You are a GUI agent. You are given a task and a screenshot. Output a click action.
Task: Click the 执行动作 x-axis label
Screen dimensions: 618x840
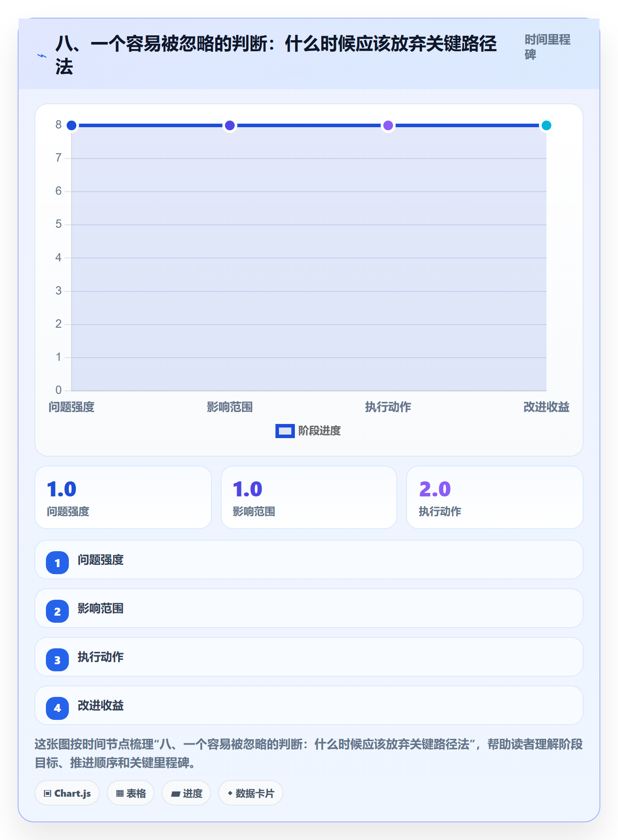(x=388, y=407)
